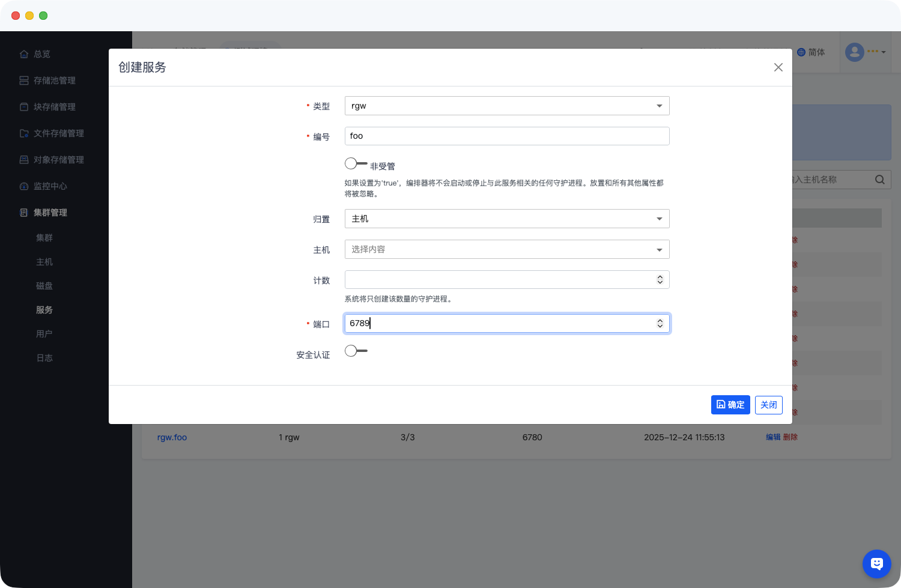Expand the 归置 placement dropdown
The image size is (901, 588).
(506, 219)
